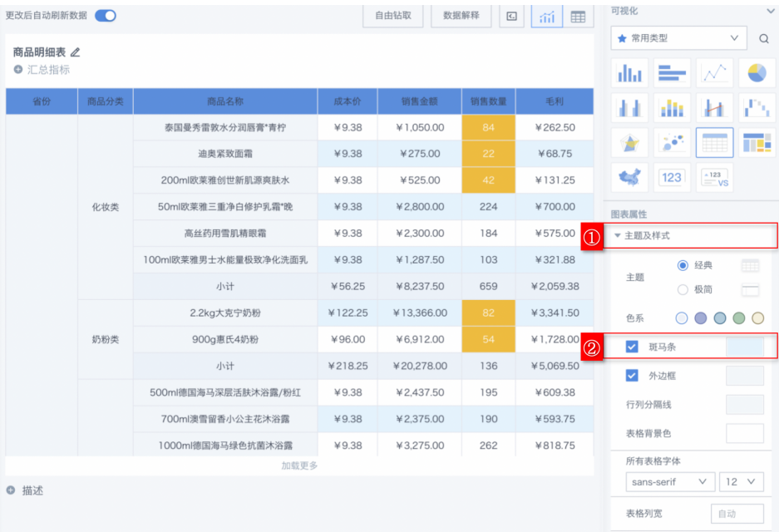
Task: Choose the radar chart icon
Action: 629,142
